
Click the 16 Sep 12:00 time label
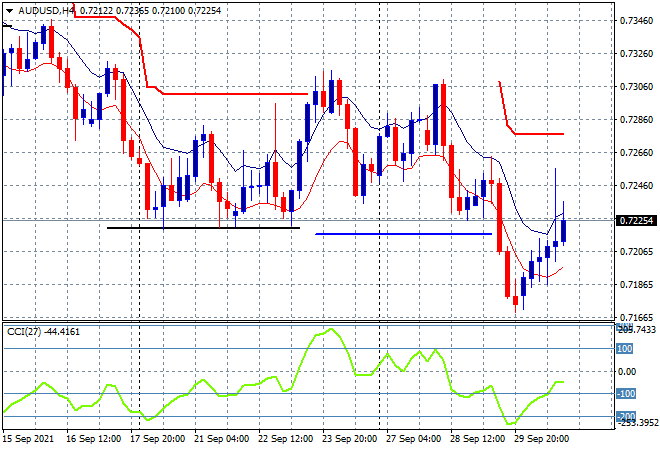pyautogui.click(x=93, y=439)
